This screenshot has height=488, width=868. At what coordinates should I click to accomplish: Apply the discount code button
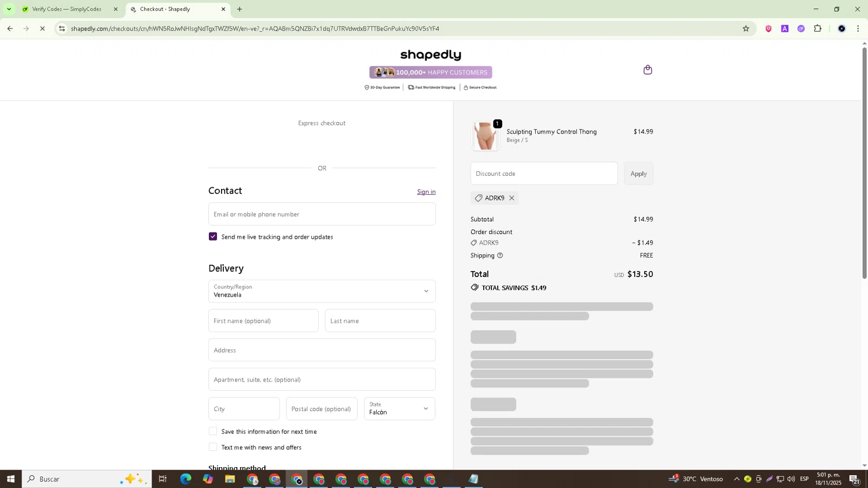point(638,173)
